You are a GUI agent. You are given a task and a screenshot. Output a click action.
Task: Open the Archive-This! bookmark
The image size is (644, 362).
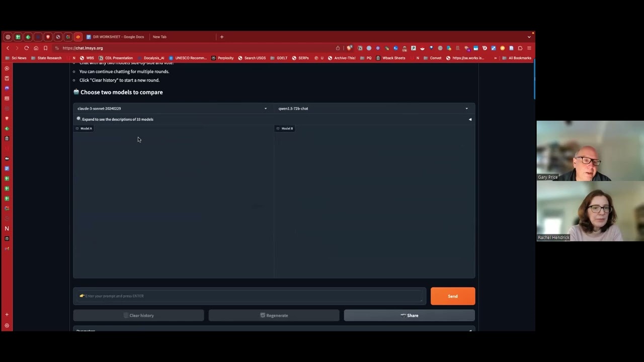[342, 58]
